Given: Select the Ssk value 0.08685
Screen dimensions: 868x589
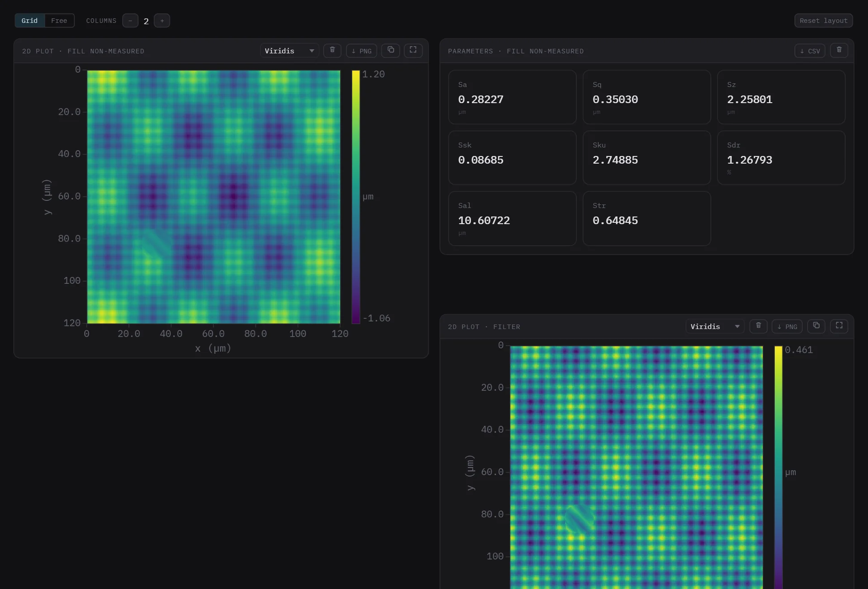Looking at the screenshot, I should (481, 160).
